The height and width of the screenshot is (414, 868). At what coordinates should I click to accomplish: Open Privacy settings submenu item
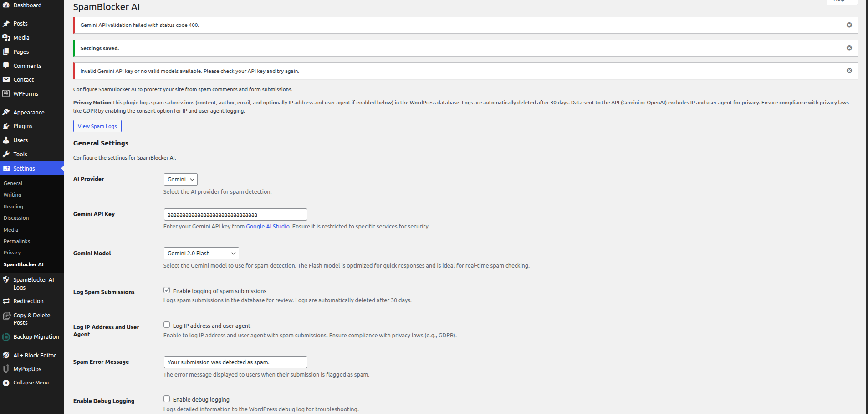(12, 253)
